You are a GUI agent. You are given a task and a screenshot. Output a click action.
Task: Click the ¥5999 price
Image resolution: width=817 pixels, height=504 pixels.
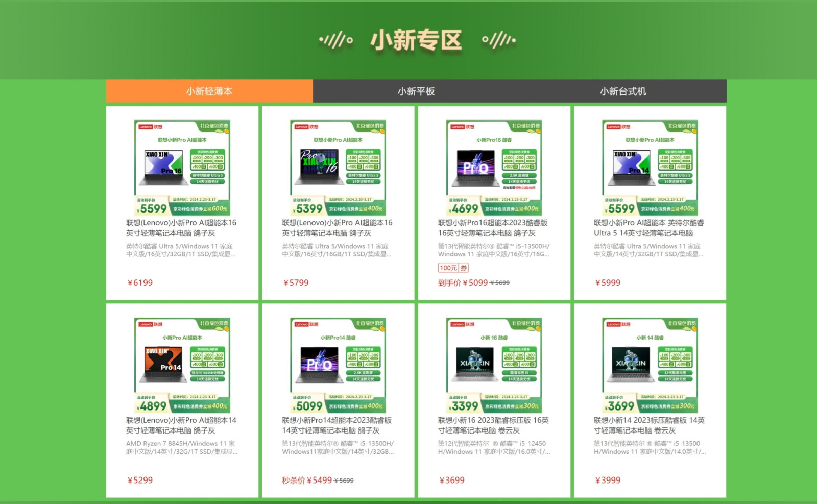pos(608,283)
